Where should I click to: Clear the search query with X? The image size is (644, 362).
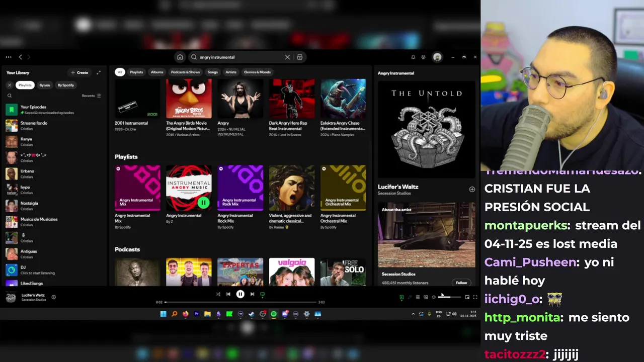(287, 57)
